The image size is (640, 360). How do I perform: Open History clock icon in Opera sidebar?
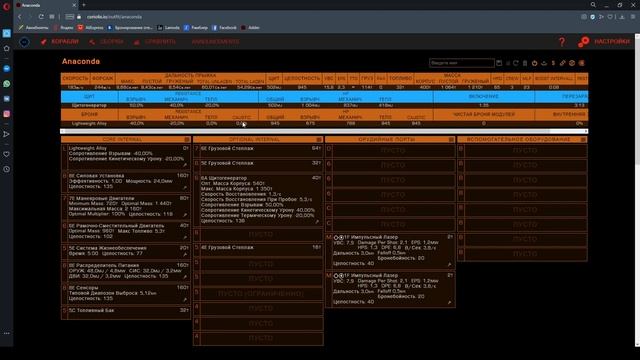[7, 169]
